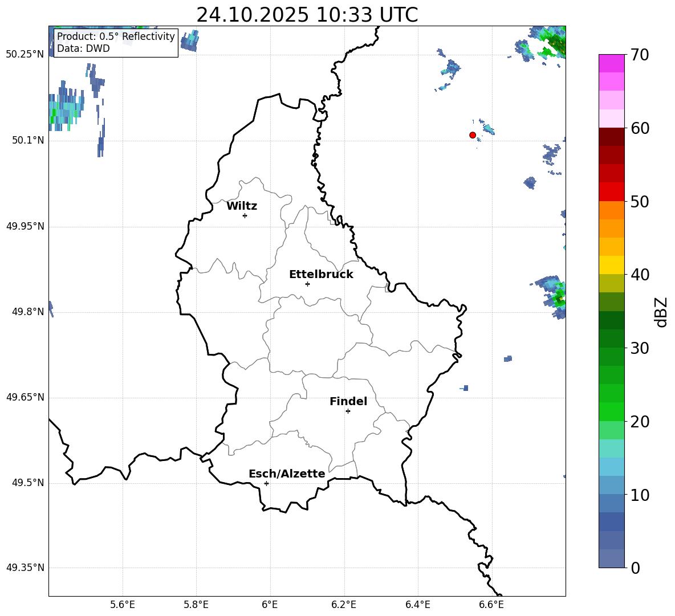Click the Findel city label
The image size is (675, 616).
pyautogui.click(x=348, y=402)
